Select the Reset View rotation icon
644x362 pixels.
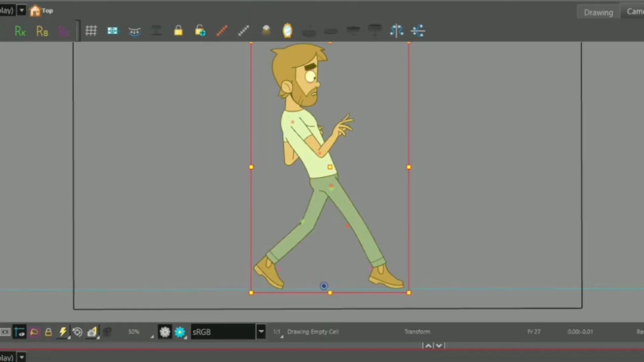tap(77, 332)
